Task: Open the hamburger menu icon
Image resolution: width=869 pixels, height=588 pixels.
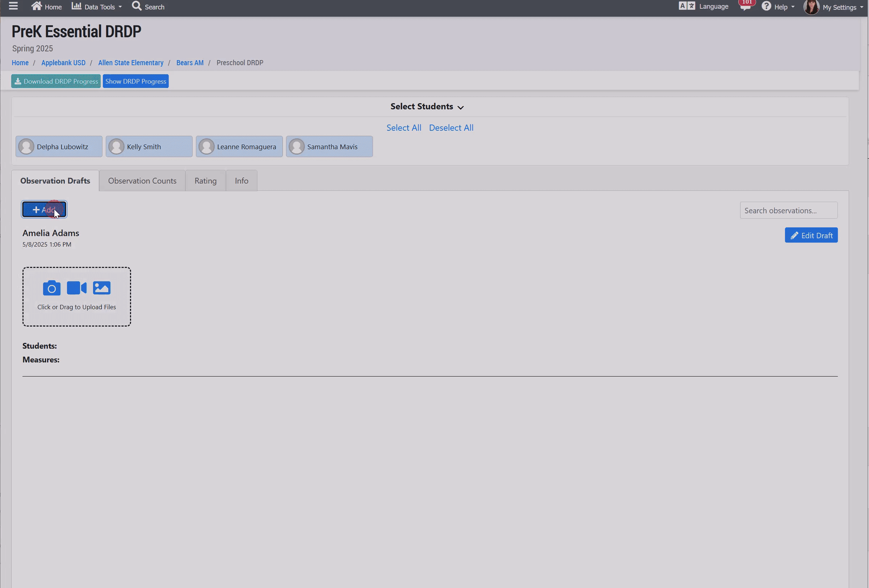Action: coord(13,7)
